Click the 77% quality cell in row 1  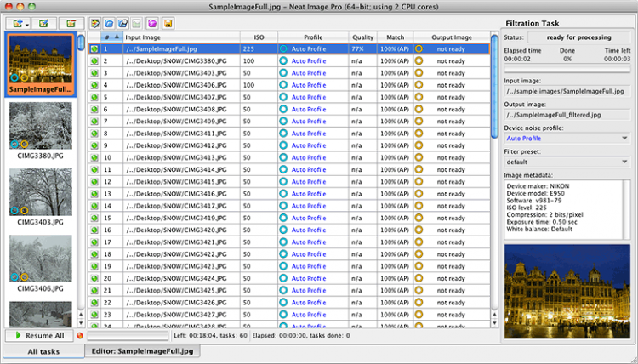(x=362, y=48)
